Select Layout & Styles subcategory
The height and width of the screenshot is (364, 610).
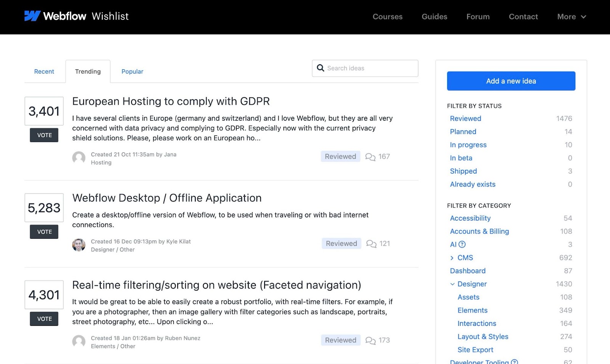(x=483, y=337)
